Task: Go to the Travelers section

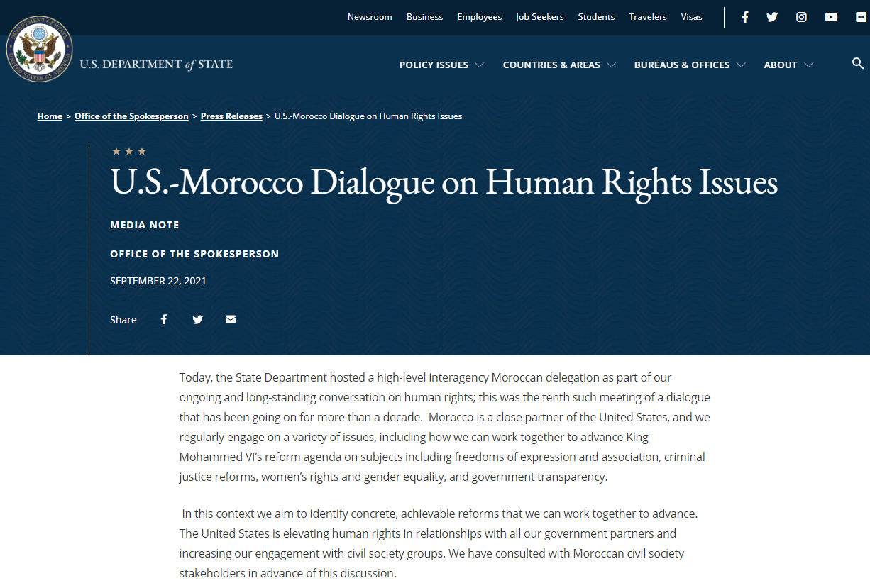Action: click(648, 17)
